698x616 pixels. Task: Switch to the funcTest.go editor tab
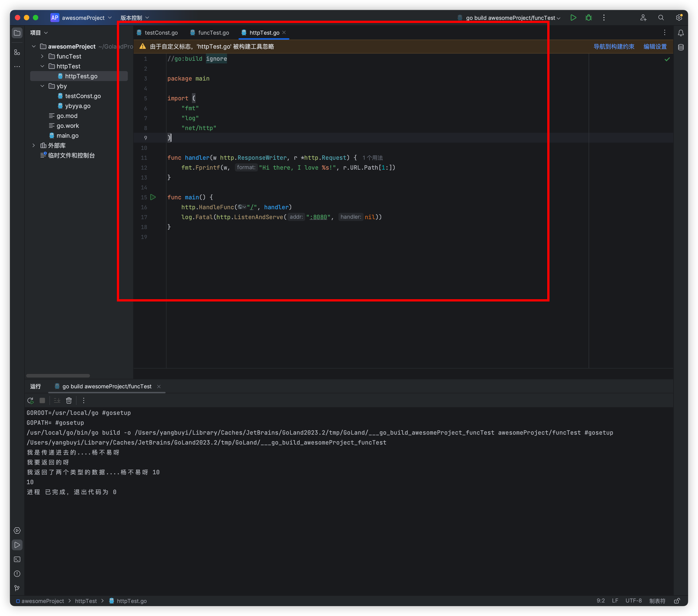pyautogui.click(x=210, y=33)
